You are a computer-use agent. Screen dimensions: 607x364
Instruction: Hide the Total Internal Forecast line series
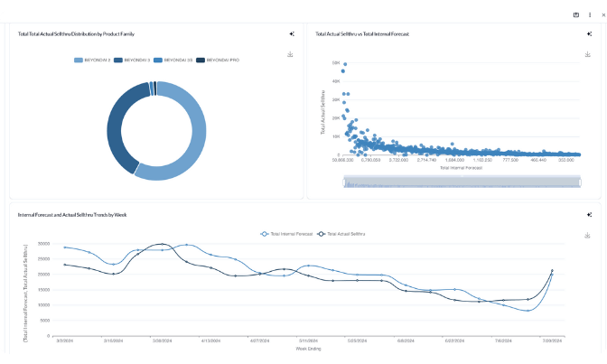tap(286, 233)
